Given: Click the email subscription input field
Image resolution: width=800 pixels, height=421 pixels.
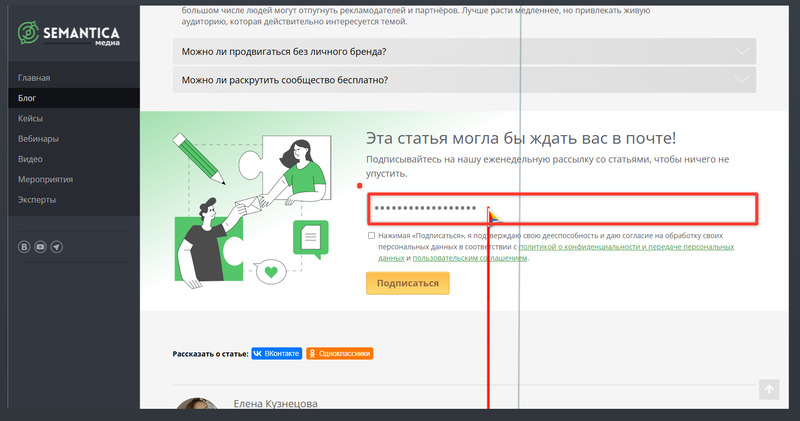Looking at the screenshot, I should click(x=563, y=208).
